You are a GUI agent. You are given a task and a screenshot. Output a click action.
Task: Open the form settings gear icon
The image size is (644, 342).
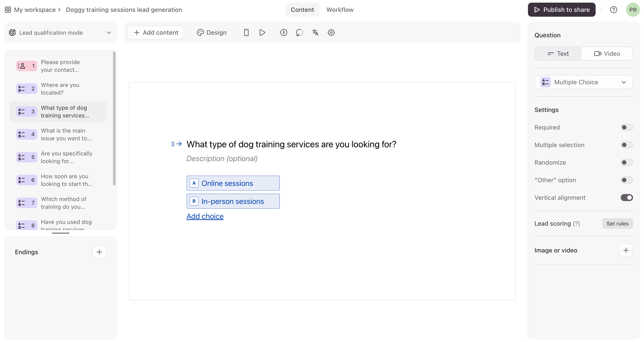coord(331,32)
